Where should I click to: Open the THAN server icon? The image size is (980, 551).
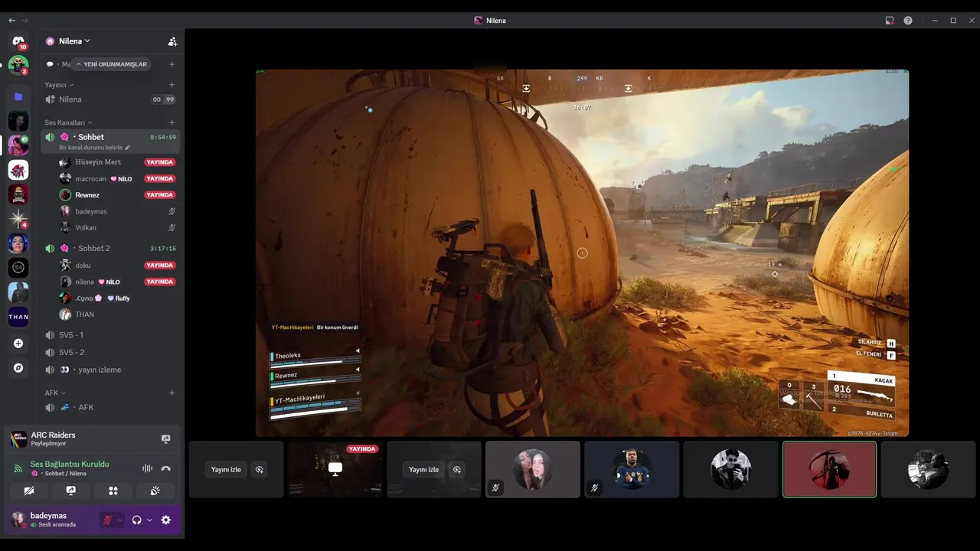pos(18,317)
